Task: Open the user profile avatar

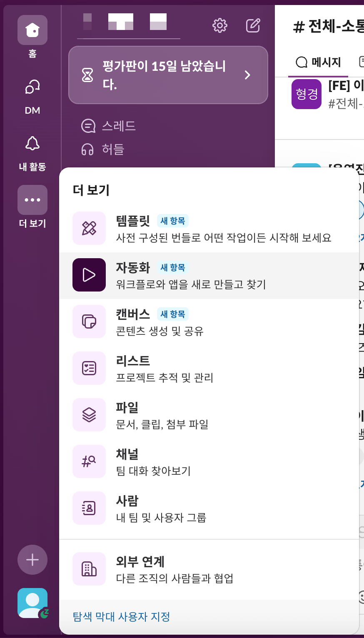Action: pos(32,603)
